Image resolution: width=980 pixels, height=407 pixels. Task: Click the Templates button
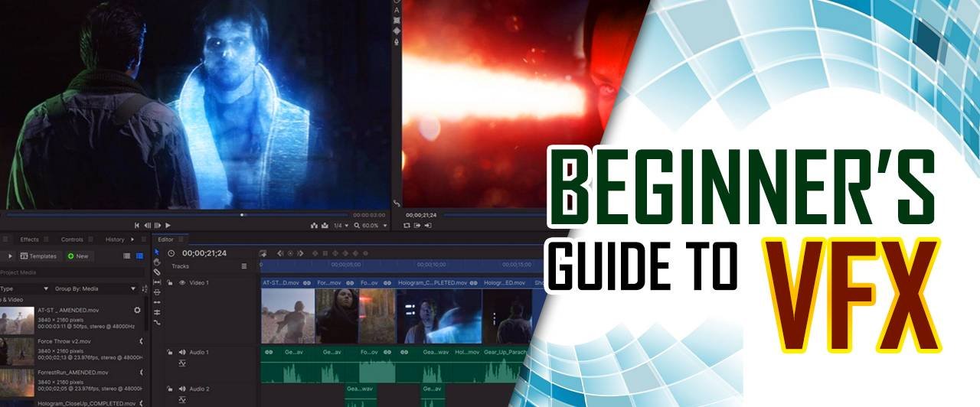coord(38,256)
